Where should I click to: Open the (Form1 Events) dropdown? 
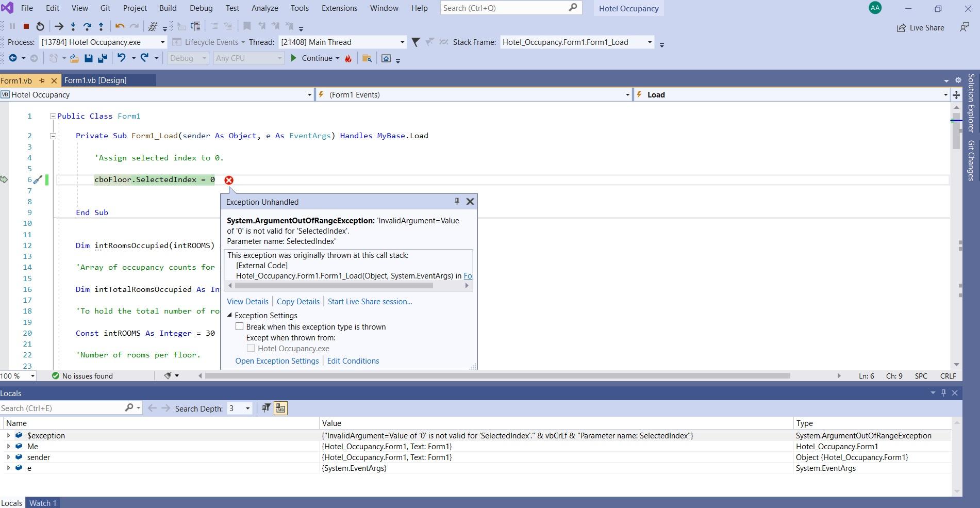point(474,94)
